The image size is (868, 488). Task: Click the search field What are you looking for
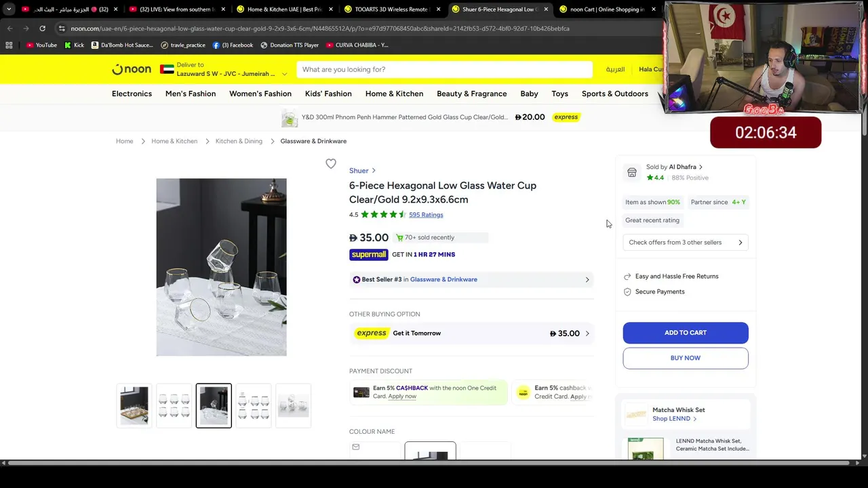point(444,69)
